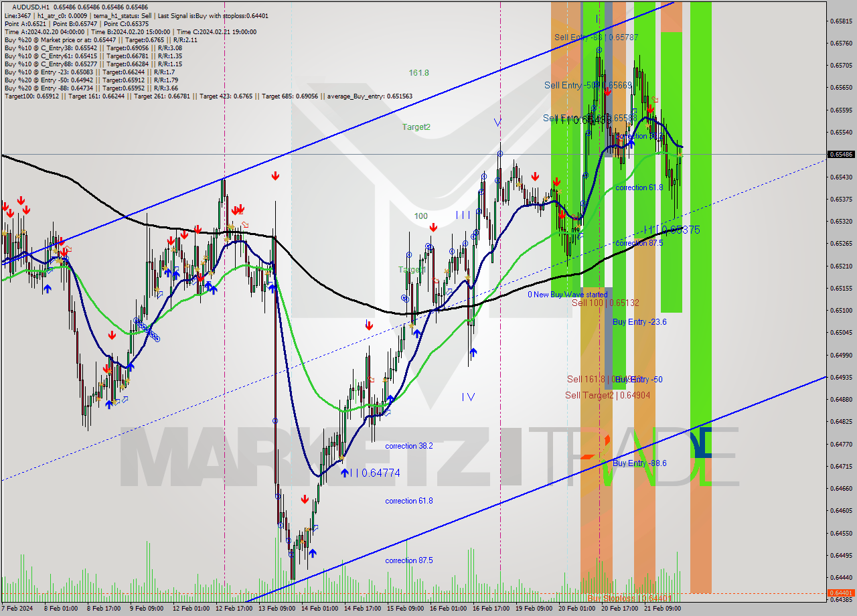Click the current price tag 0.65486
Viewport: 857px width, 616px height.
pyautogui.click(x=842, y=154)
